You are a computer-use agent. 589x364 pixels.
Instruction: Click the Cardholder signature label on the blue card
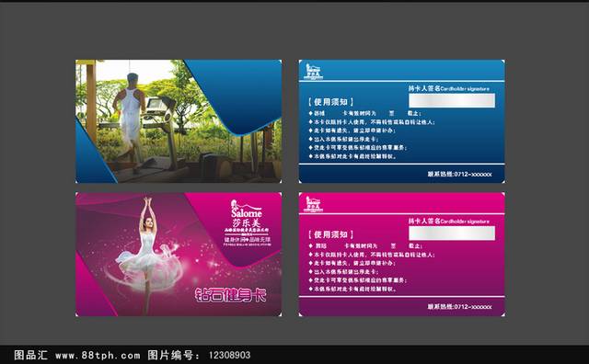coord(449,88)
